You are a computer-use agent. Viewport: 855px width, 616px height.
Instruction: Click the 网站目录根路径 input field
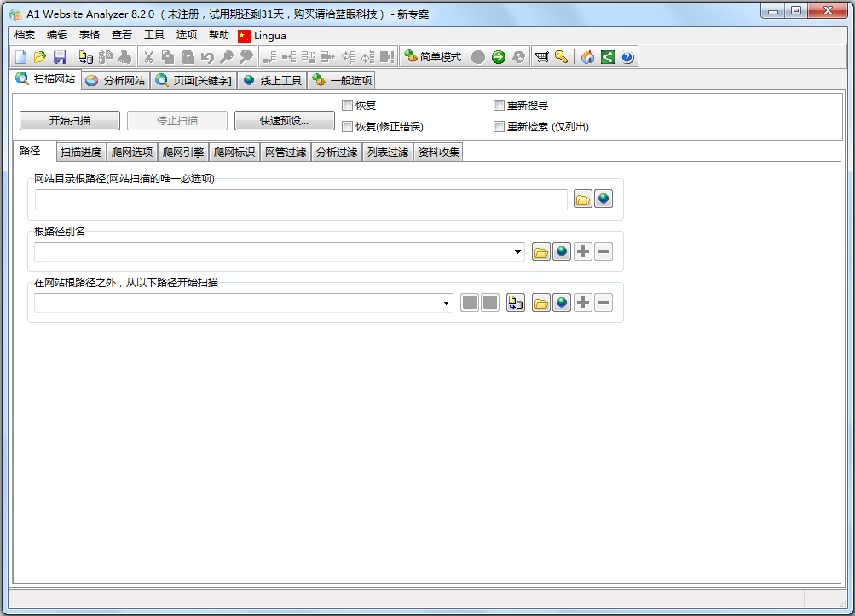pos(301,199)
